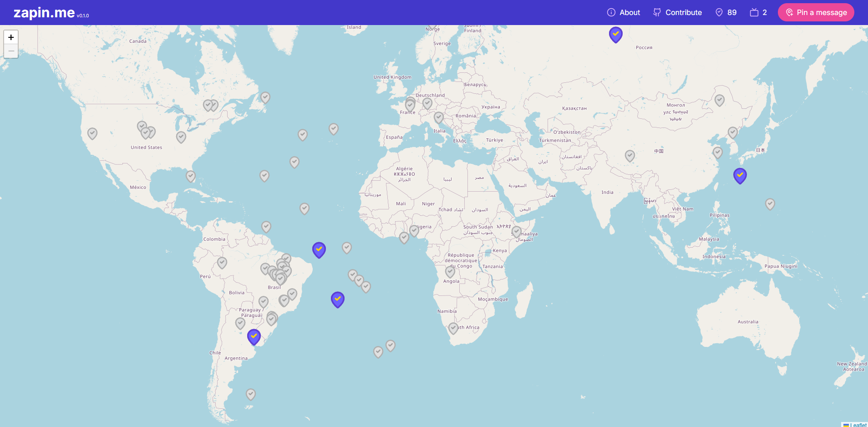Select the purple pin northeast of Brazil
The width and height of the screenshot is (868, 427).
pyautogui.click(x=319, y=249)
